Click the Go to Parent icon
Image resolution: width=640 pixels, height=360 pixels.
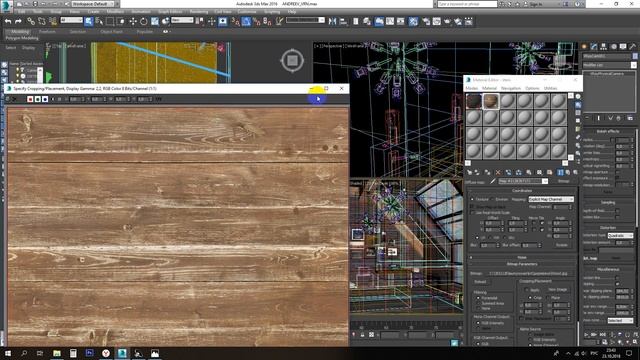568,172
